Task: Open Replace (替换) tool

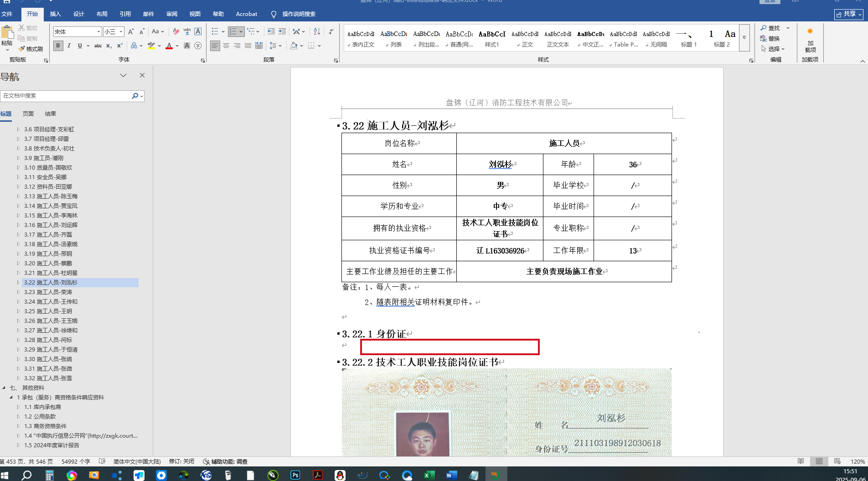Action: coord(770,38)
